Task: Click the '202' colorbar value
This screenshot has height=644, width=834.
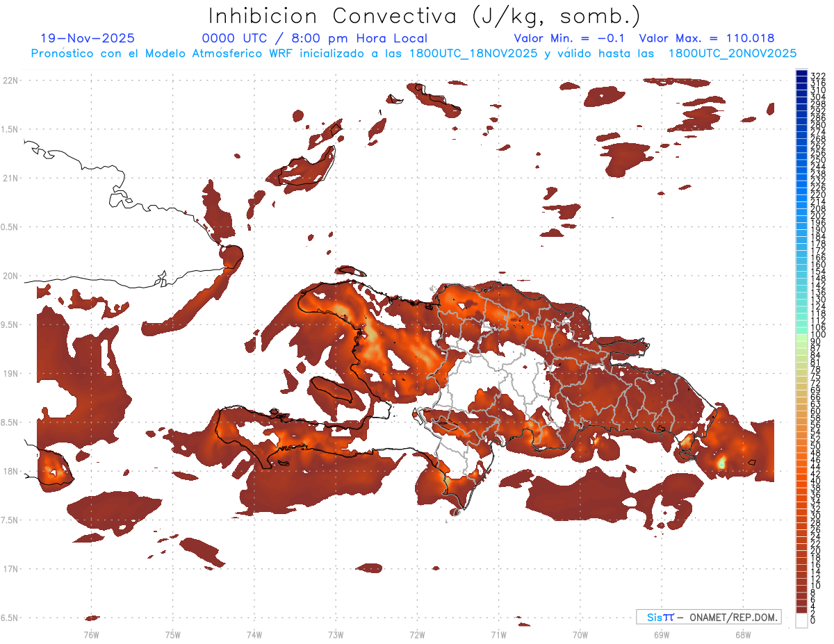Action: 817,215
